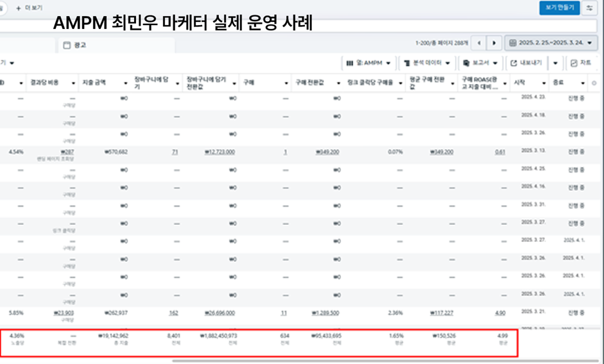This screenshot has height=364, width=604.
Task: Select the ₩570,682 spend cell
Action: pos(116,152)
